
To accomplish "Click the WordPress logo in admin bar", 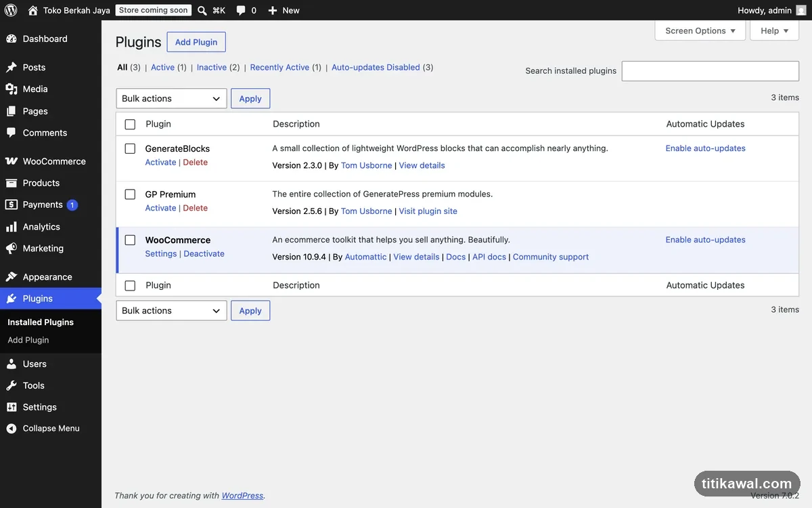I will click(11, 10).
